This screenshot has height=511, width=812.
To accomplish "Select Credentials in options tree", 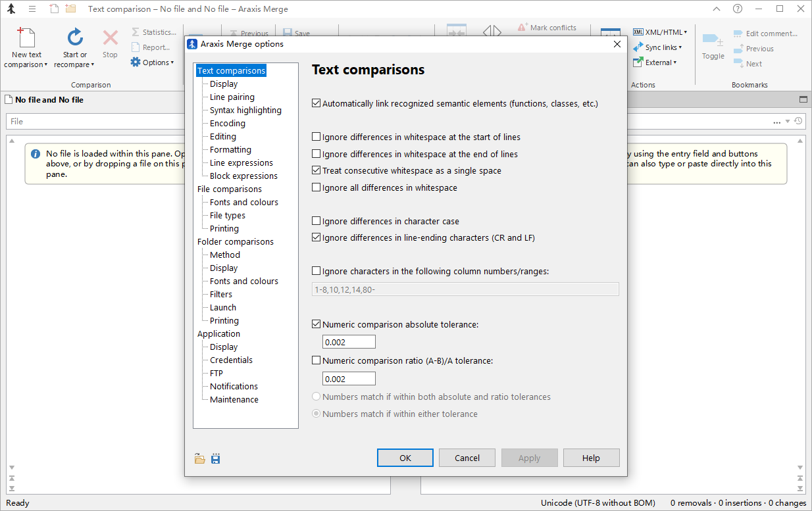I will 231,360.
